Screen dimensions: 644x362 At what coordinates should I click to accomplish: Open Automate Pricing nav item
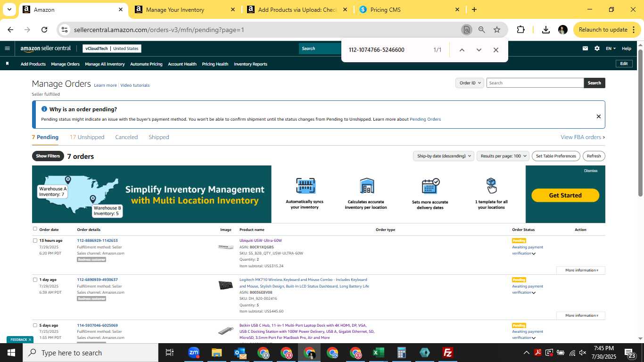[146, 64]
